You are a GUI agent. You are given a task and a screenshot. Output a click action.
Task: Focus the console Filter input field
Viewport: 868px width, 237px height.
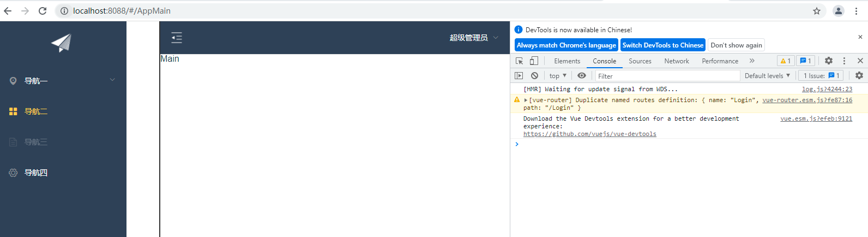(667, 76)
